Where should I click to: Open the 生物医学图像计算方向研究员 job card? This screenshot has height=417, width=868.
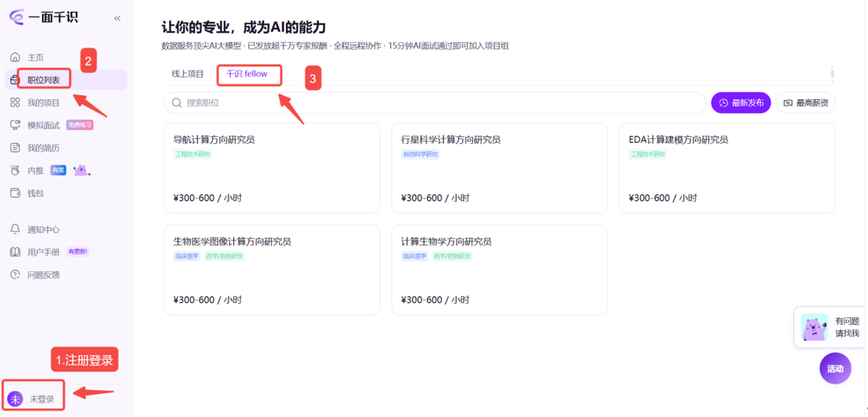click(272, 270)
